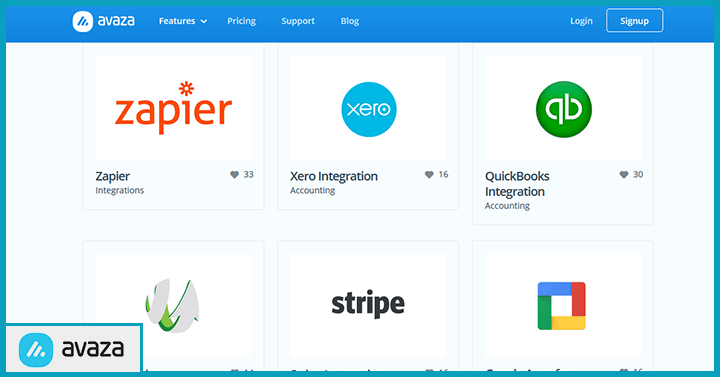The image size is (720, 377).
Task: Click the QuickBooks Integration title
Action: [x=517, y=184]
